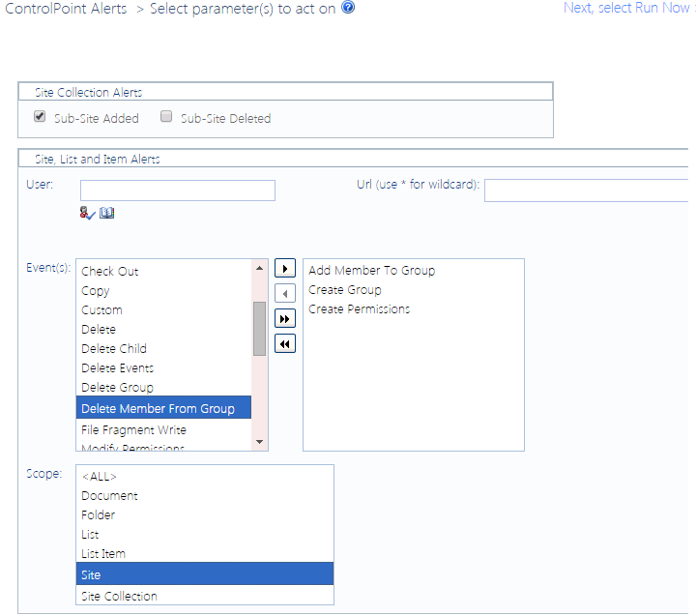
Task: Choose 'List Item' scope
Action: [x=205, y=553]
